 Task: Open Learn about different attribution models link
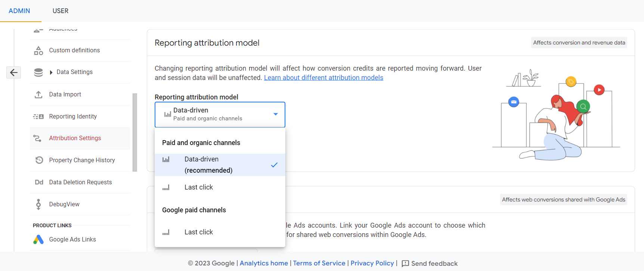click(323, 78)
